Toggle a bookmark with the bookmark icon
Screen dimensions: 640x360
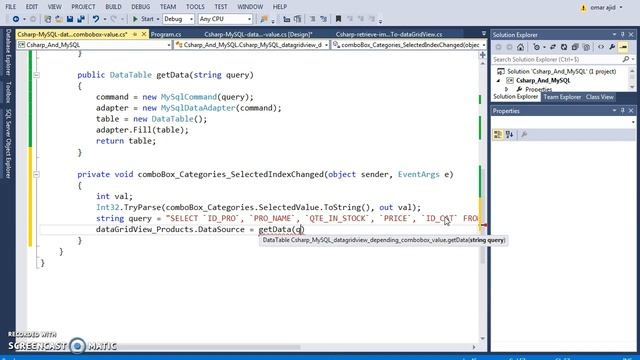click(x=338, y=19)
